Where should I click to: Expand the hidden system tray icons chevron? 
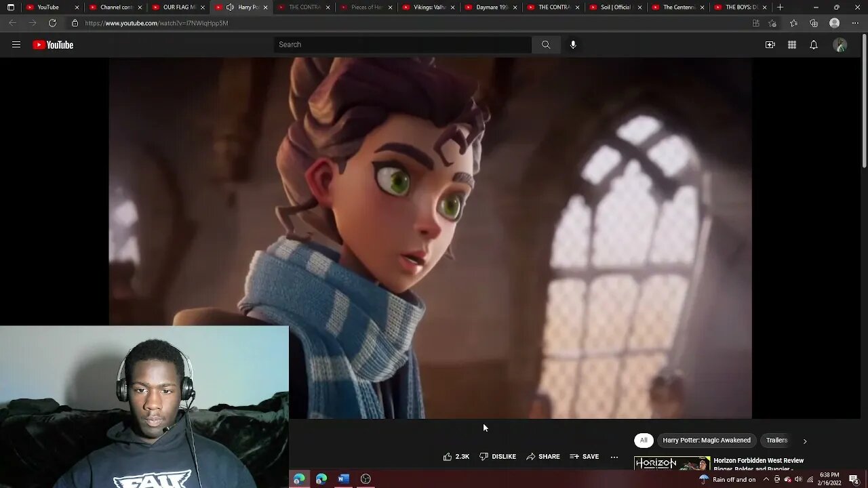(x=766, y=479)
